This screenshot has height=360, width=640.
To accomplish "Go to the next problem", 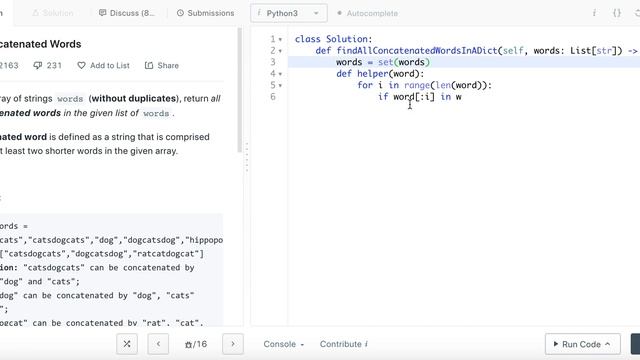I will tap(233, 344).
